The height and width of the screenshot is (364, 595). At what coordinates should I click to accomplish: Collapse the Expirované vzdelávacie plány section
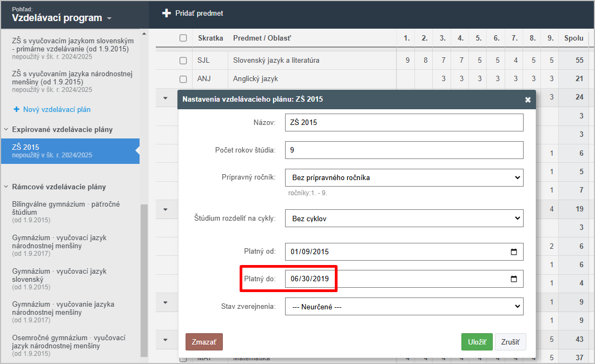(x=6, y=130)
